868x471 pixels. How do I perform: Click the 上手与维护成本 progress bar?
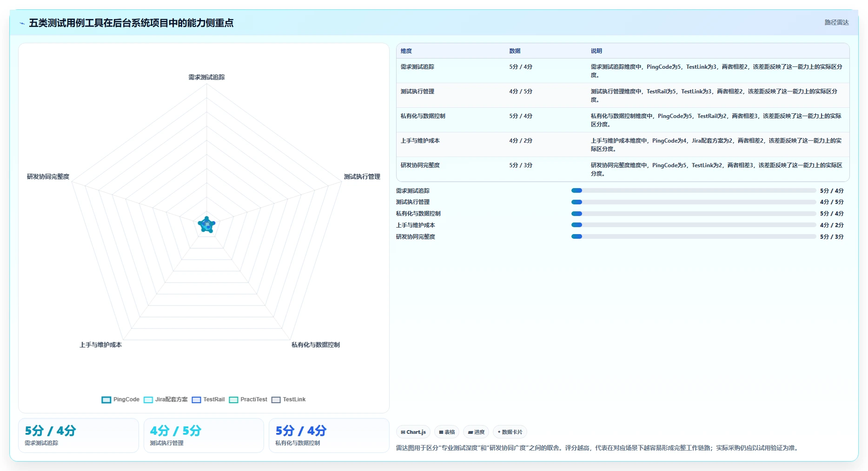click(694, 225)
